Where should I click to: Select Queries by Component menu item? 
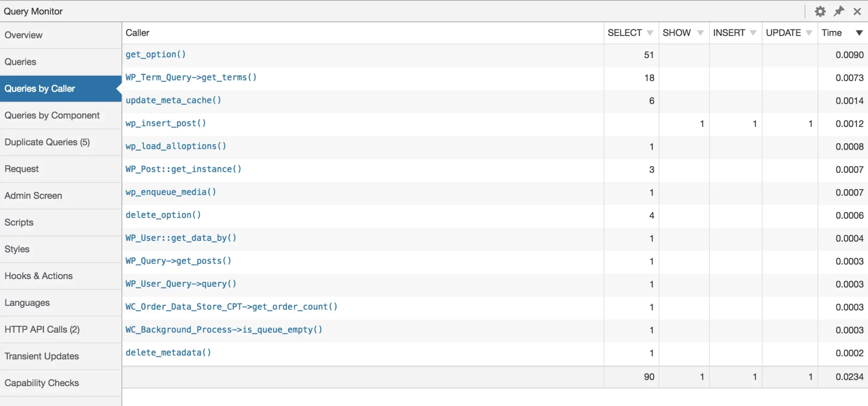[52, 115]
